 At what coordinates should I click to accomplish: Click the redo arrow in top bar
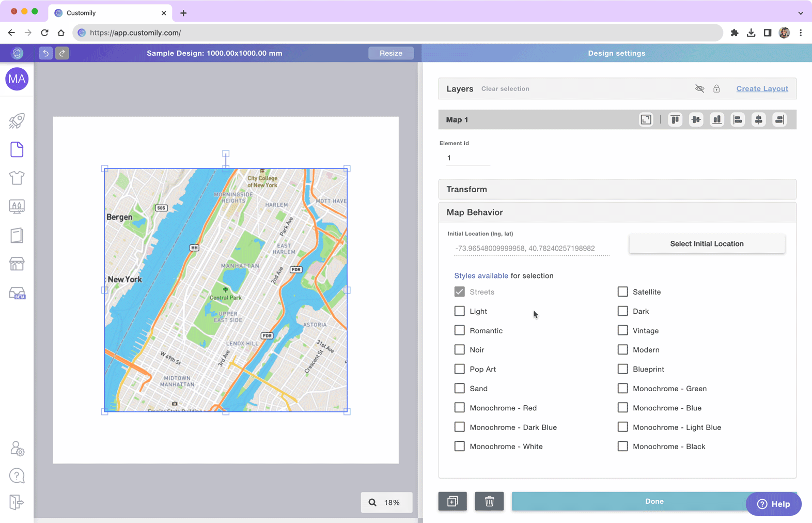62,53
